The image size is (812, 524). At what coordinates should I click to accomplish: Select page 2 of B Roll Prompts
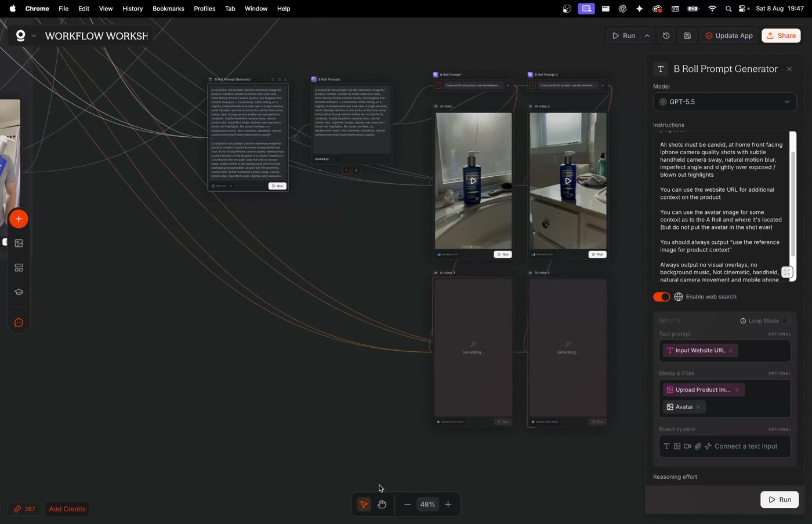[356, 170]
